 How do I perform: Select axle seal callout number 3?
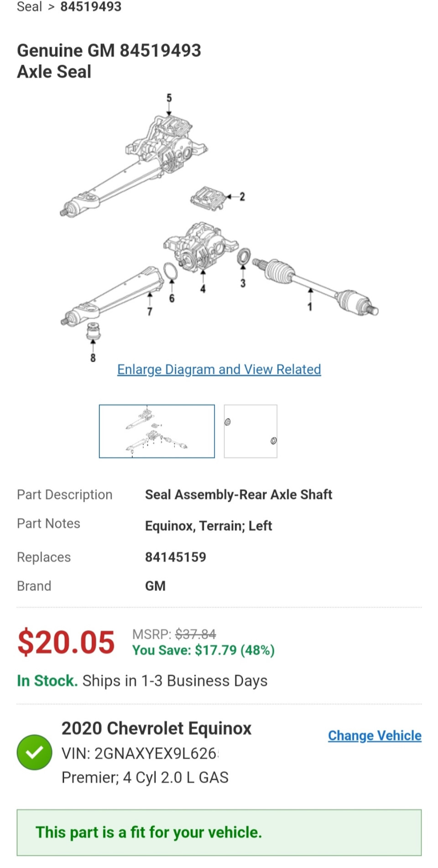point(243,284)
